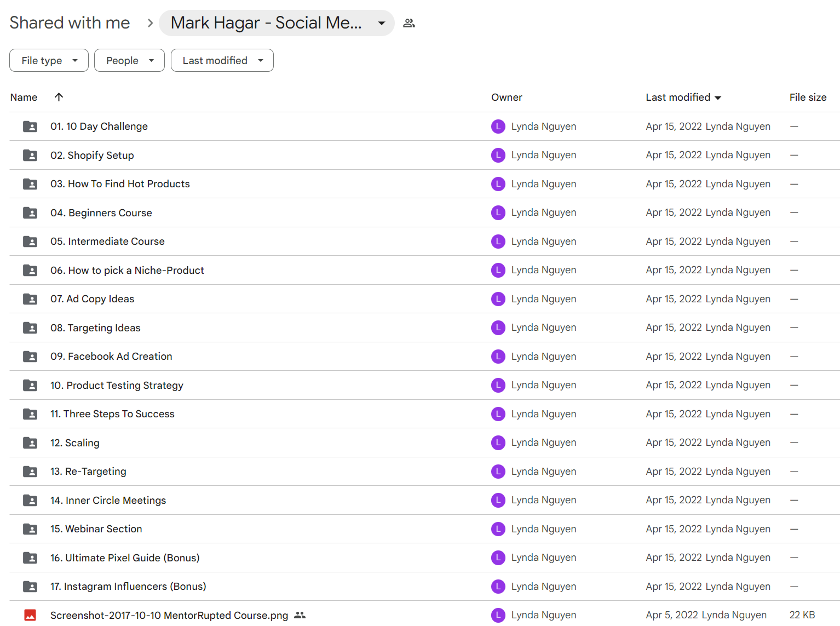Image resolution: width=840 pixels, height=626 pixels.
Task: Click folder icon for 09. Facebook Ad Creation
Action: (30, 357)
